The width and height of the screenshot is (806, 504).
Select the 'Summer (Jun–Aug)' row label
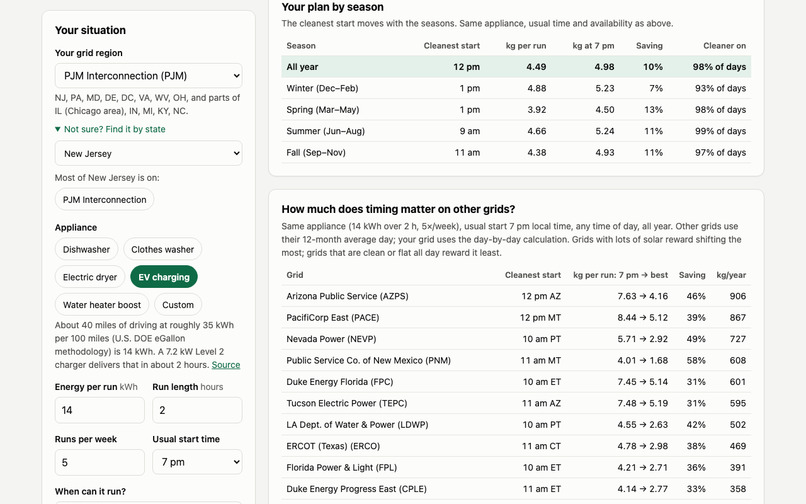click(325, 131)
